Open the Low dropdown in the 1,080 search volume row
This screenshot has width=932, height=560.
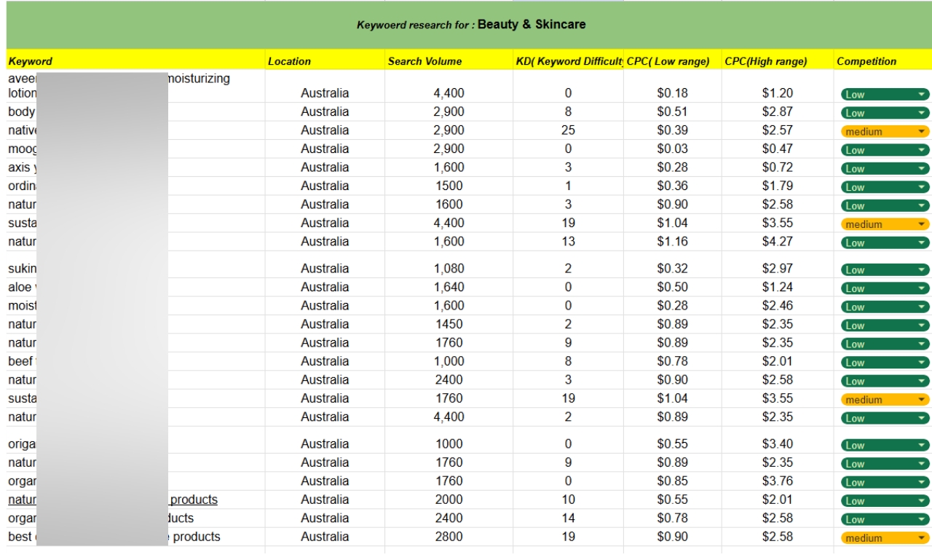click(x=883, y=269)
